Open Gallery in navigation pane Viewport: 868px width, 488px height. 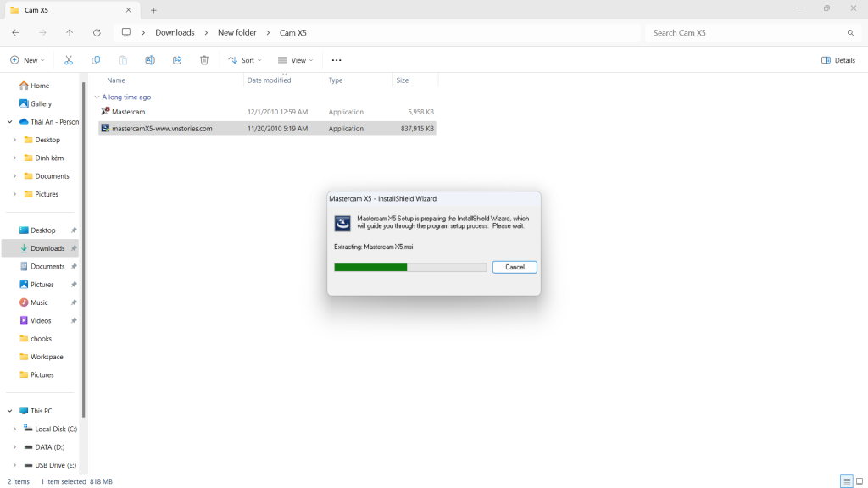[x=41, y=103]
